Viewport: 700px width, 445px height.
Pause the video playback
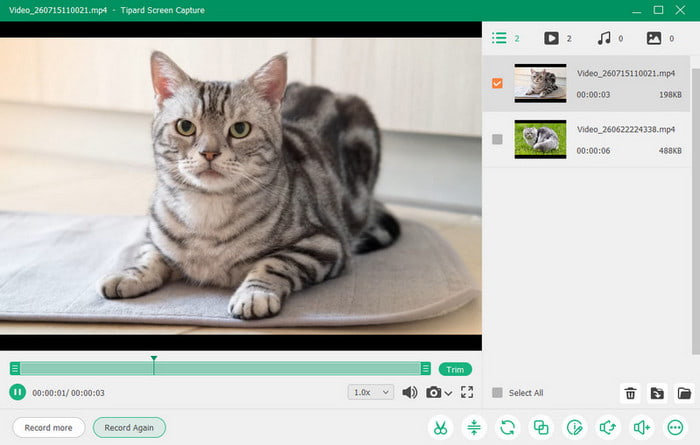pyautogui.click(x=17, y=392)
